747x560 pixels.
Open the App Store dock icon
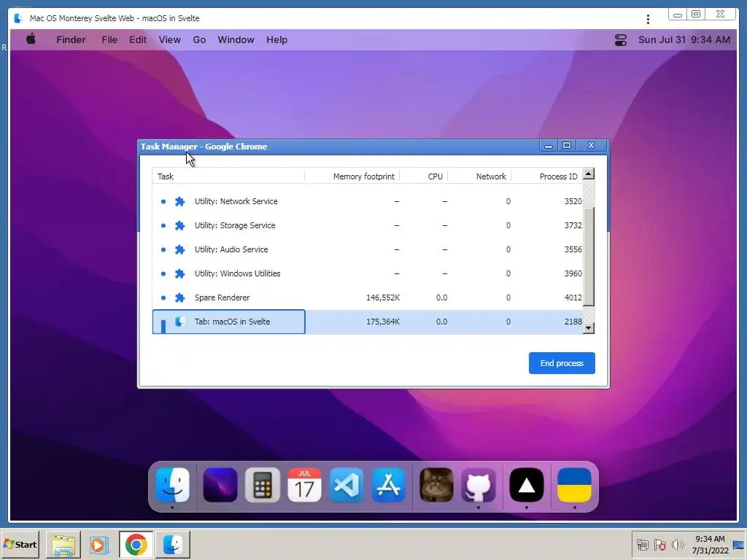389,485
